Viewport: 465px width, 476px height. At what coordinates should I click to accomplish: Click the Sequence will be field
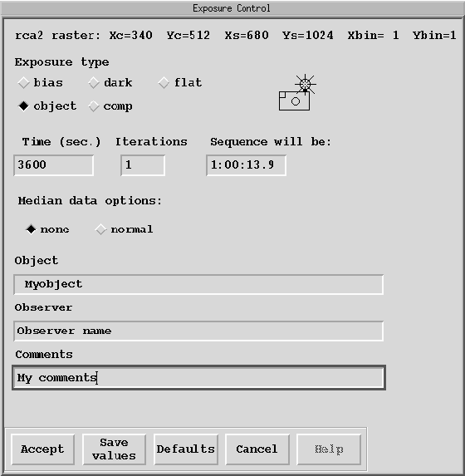(x=246, y=165)
